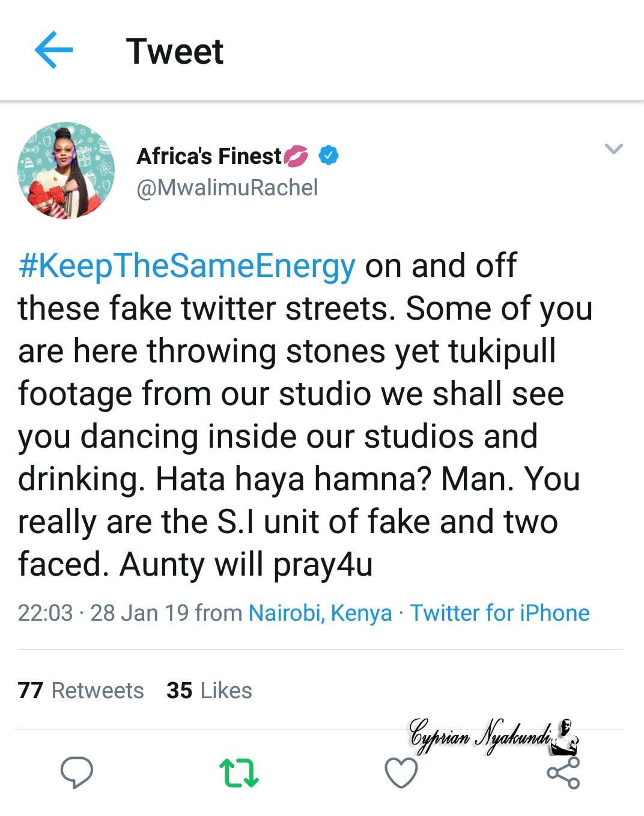Tap the lips emoji beside name
This screenshot has height=816, width=644.
click(x=296, y=157)
